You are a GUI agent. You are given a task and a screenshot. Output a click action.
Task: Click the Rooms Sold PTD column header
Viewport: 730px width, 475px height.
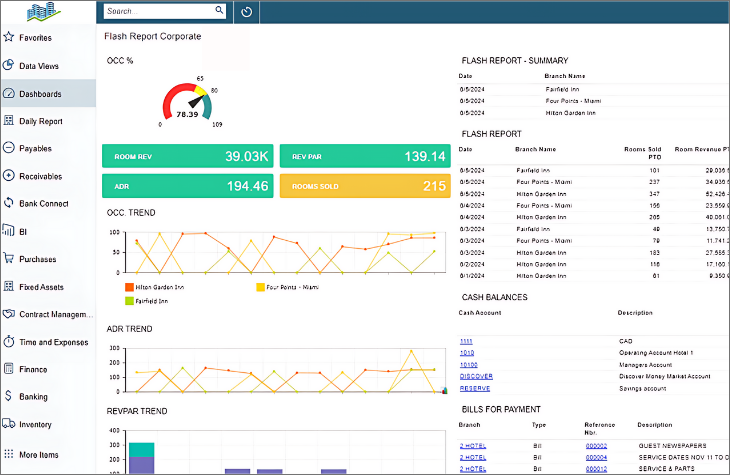(x=642, y=153)
